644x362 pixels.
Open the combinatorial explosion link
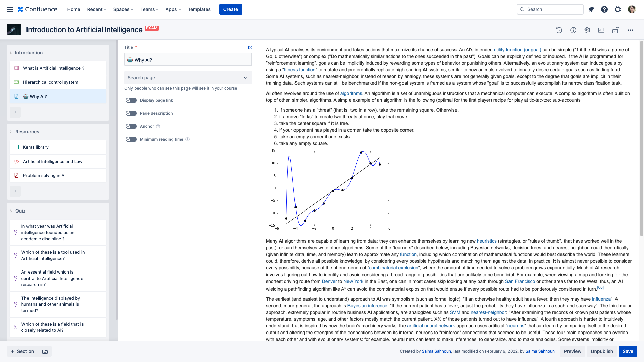tap(394, 268)
